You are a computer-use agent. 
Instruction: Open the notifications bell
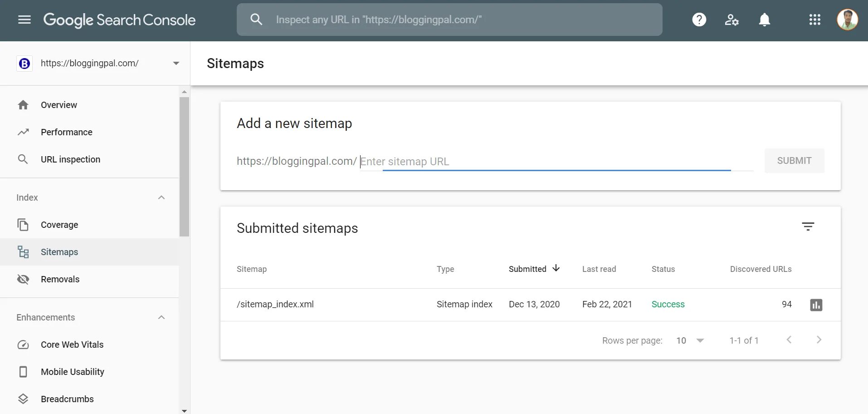[765, 20]
